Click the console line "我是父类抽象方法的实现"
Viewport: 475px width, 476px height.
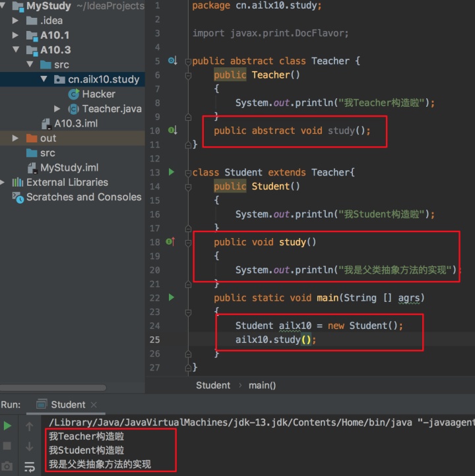[100, 464]
